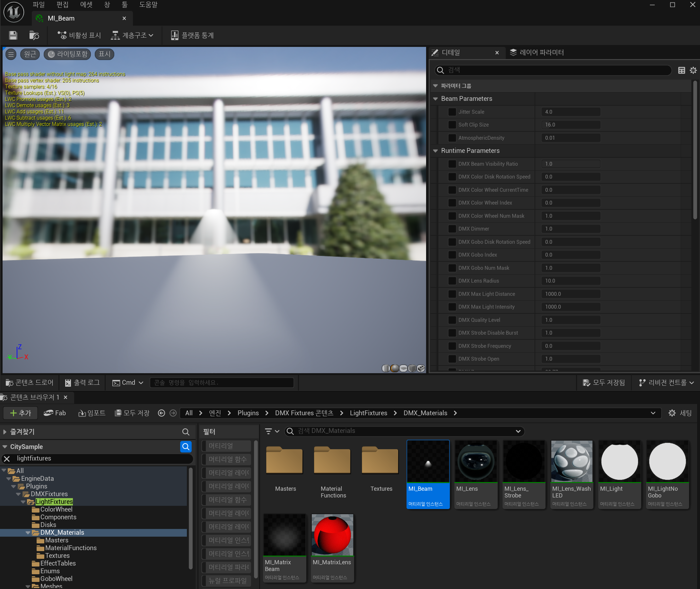Click the DMX Max Light Distance value field
Viewport: 700px width, 589px height.
point(571,294)
